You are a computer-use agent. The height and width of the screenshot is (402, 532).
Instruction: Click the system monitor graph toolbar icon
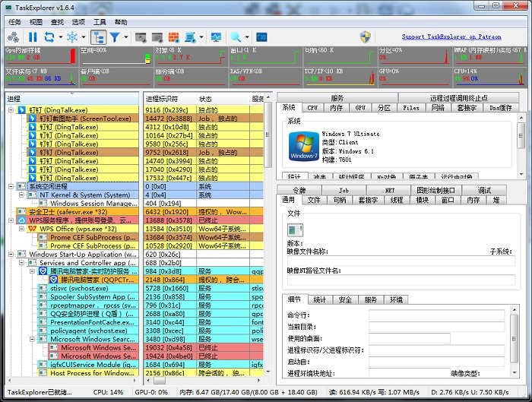point(217,36)
